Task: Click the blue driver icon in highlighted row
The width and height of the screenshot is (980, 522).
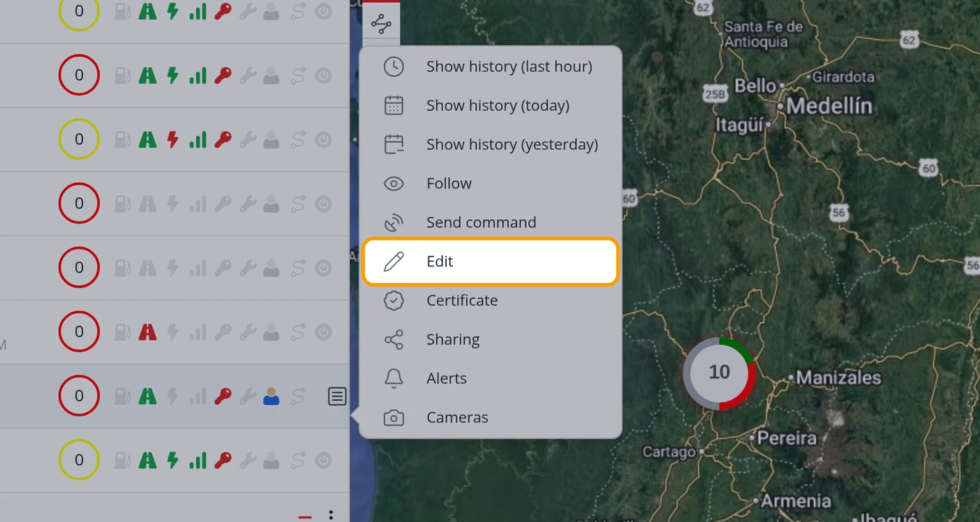Action: coord(271,397)
